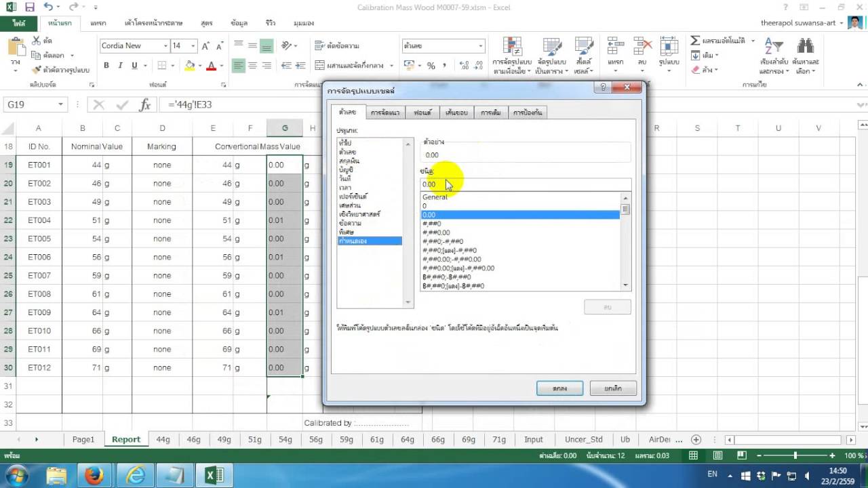Viewport: 868px width, 488px height.
Task: Adjust the zoom slider in status bar
Action: coord(795,456)
